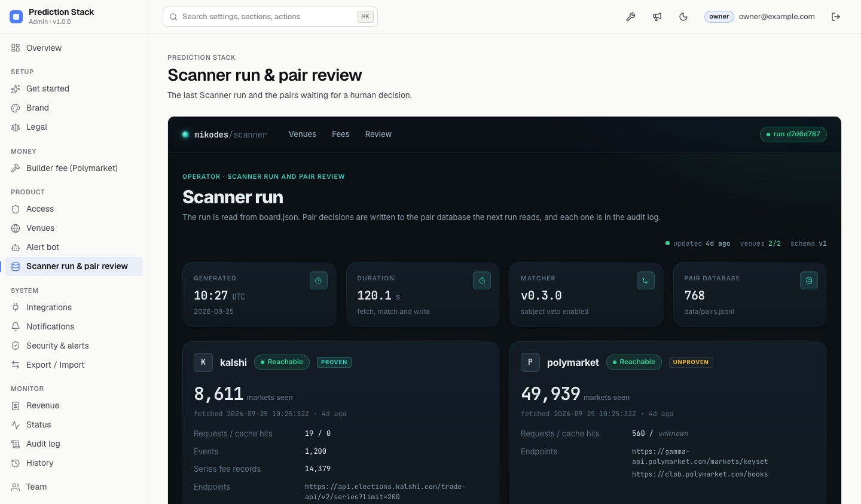861x504 pixels.
Task: Open the Audit log
Action: click(74, 444)
